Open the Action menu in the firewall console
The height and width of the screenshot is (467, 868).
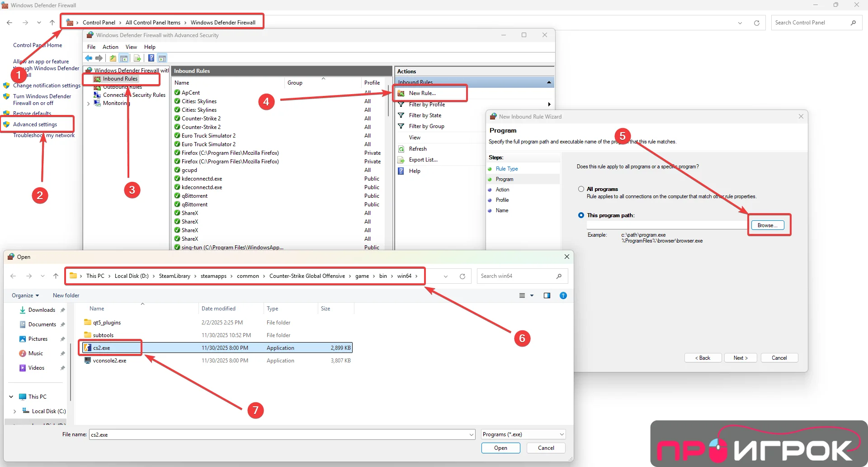click(110, 47)
